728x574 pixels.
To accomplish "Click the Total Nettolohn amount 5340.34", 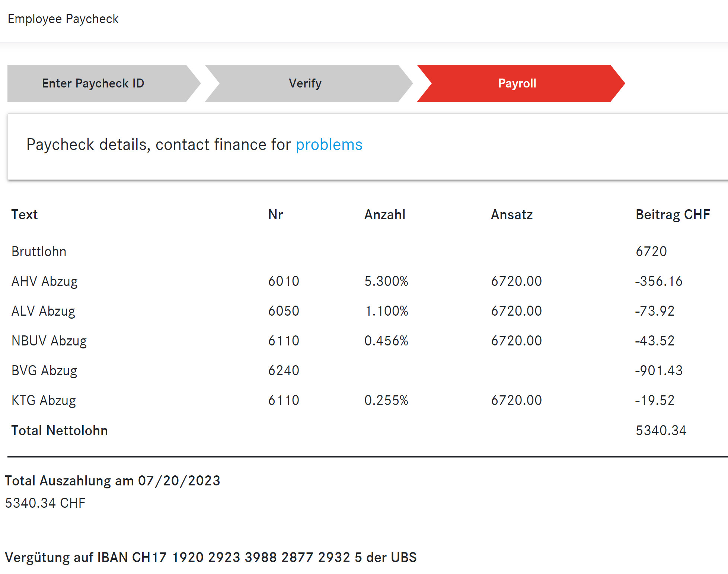I will point(661,431).
